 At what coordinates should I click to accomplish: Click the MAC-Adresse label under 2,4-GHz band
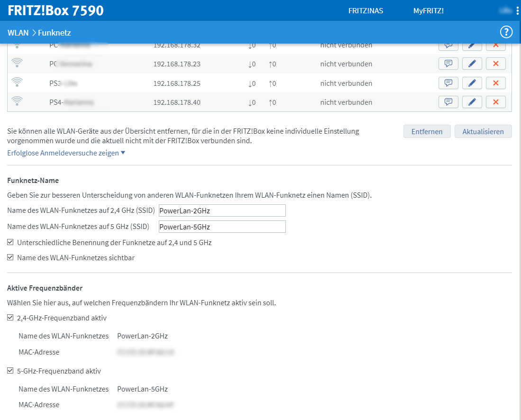39,352
